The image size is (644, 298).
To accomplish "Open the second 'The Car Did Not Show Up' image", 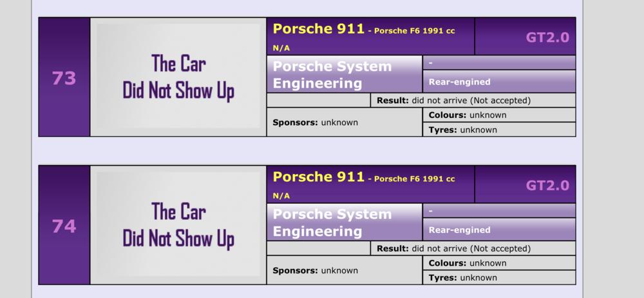I will [178, 224].
